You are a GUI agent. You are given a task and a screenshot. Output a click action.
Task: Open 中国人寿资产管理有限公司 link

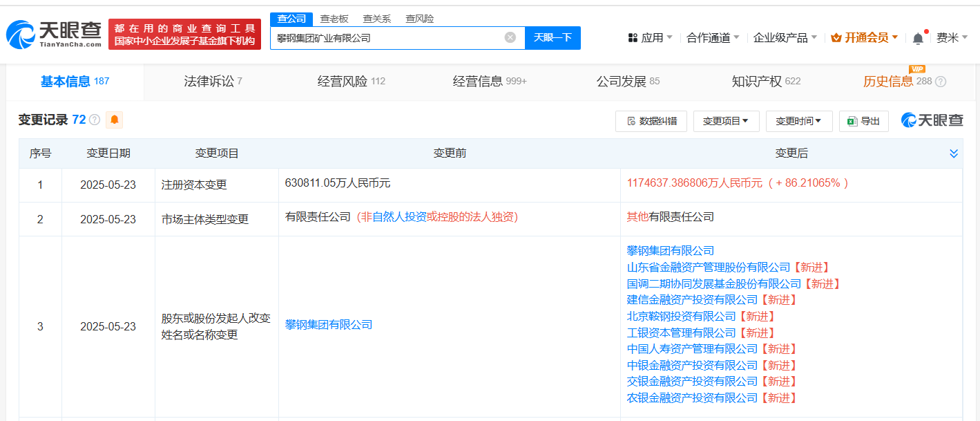692,348
